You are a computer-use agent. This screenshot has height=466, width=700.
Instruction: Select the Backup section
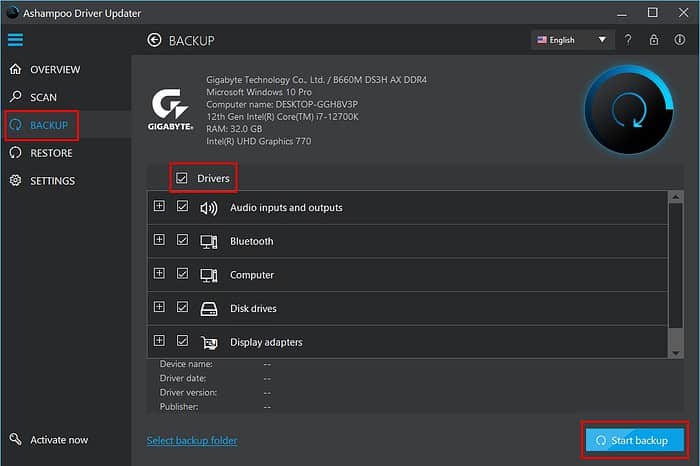tap(49, 125)
